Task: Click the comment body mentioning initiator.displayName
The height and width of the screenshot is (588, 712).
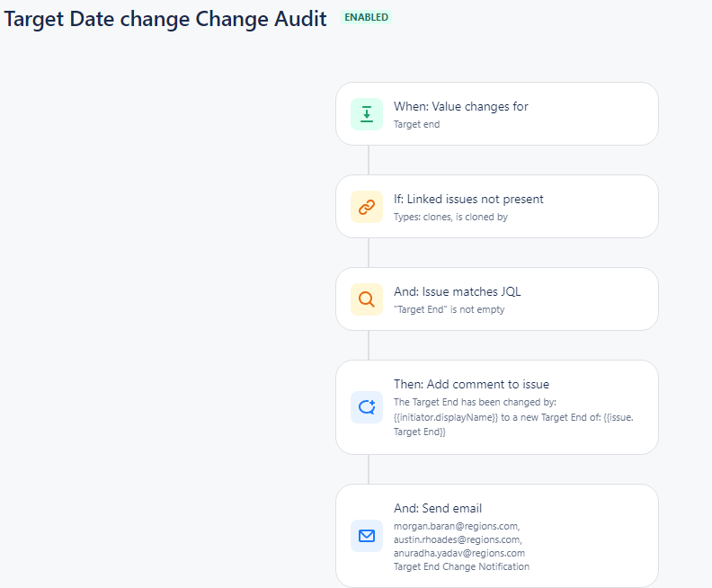Action: (513, 417)
